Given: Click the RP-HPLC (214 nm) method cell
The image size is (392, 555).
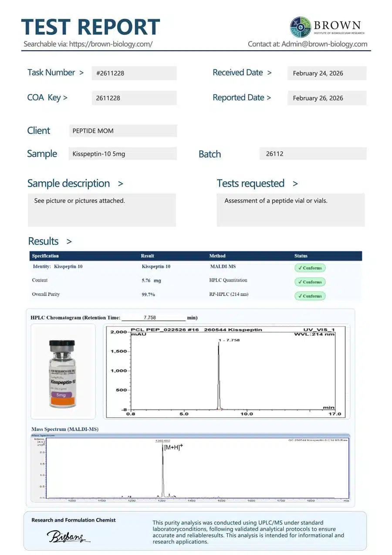Looking at the screenshot, I should 229,294.
